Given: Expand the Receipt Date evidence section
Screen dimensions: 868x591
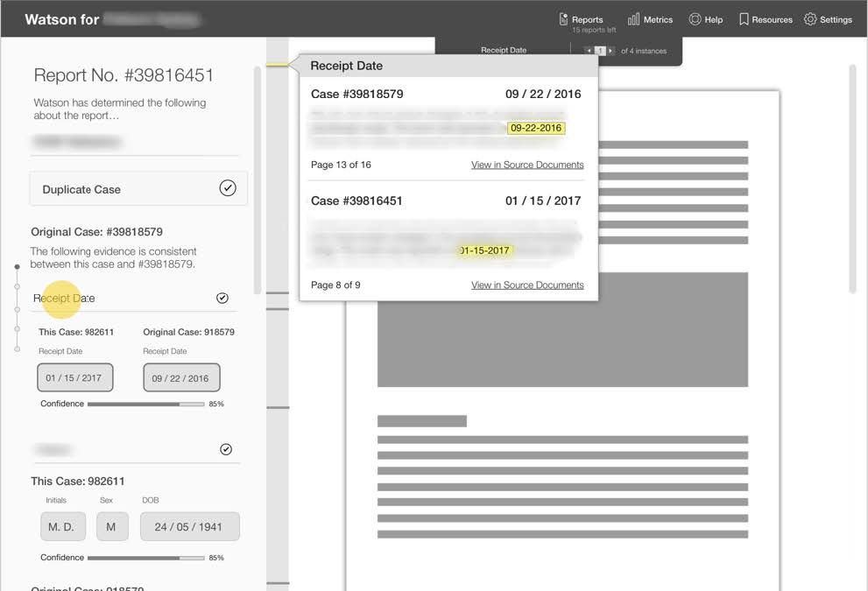Looking at the screenshot, I should pyautogui.click(x=64, y=299).
